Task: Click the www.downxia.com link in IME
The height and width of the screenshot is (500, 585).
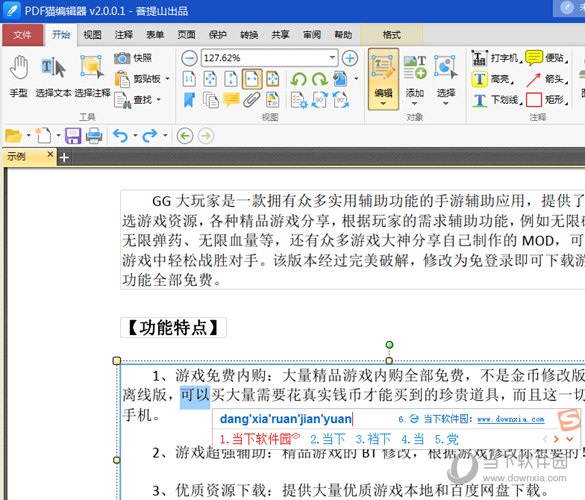Action: (510, 419)
